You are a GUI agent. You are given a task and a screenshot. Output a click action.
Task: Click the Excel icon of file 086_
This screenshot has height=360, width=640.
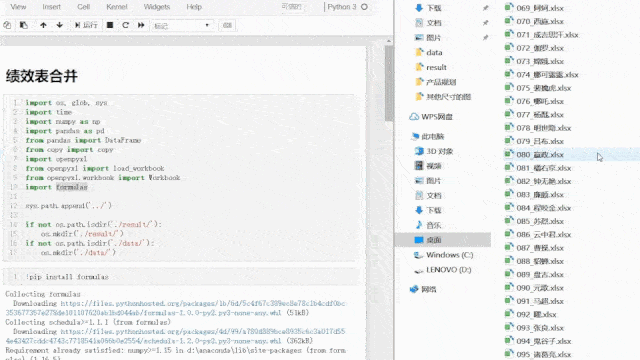509,234
